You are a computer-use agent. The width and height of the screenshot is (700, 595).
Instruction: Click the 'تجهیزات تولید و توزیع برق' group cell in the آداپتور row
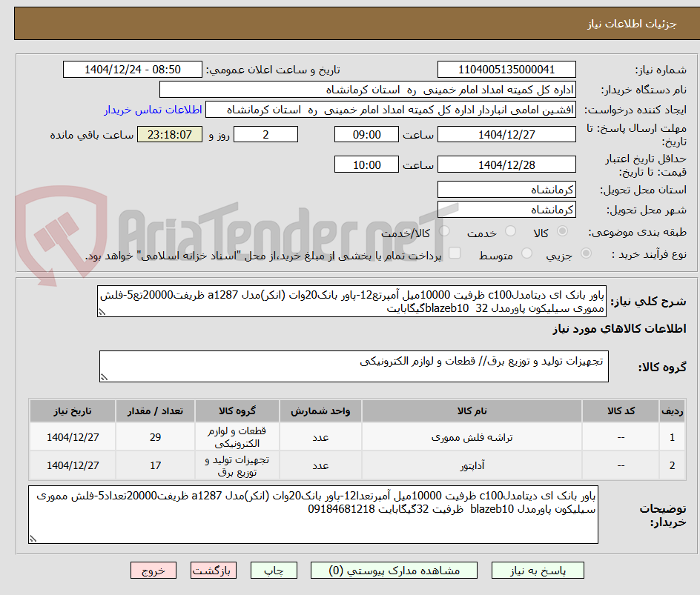tap(237, 465)
